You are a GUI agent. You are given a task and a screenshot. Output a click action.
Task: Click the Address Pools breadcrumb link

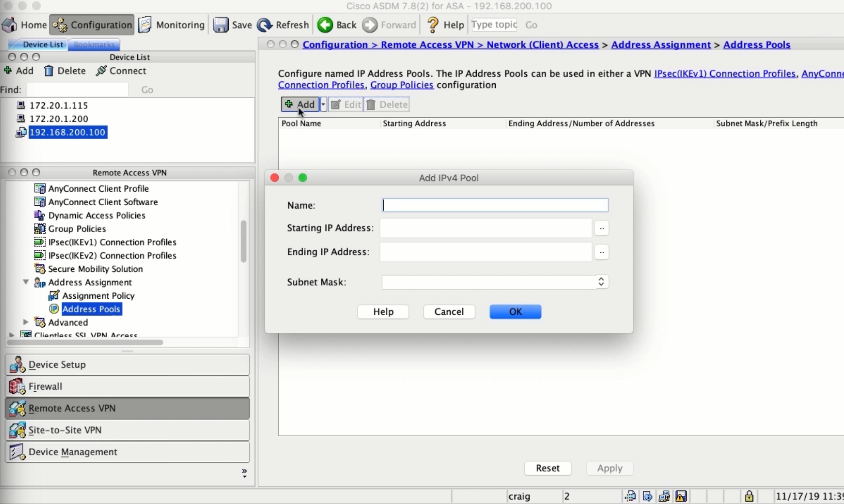[x=757, y=45]
